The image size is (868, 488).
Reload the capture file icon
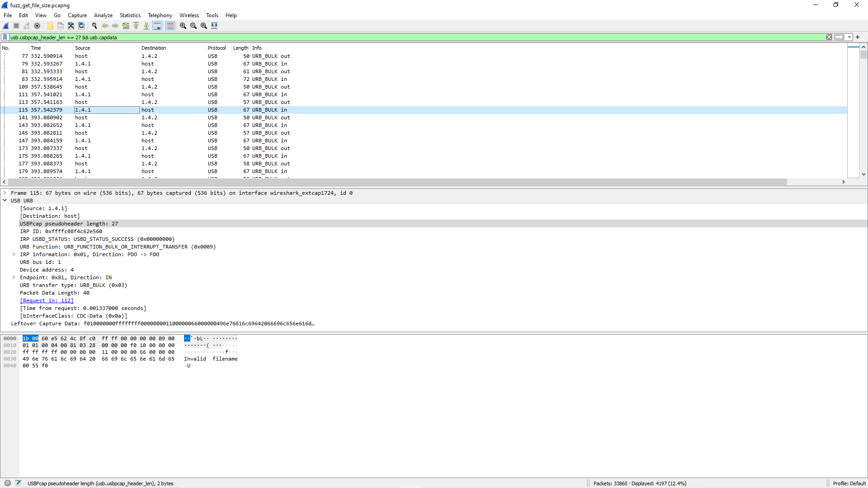point(81,26)
